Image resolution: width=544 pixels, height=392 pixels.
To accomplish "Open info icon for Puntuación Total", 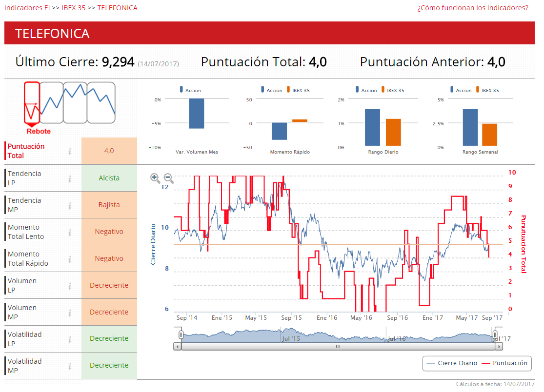I will pos(70,151).
